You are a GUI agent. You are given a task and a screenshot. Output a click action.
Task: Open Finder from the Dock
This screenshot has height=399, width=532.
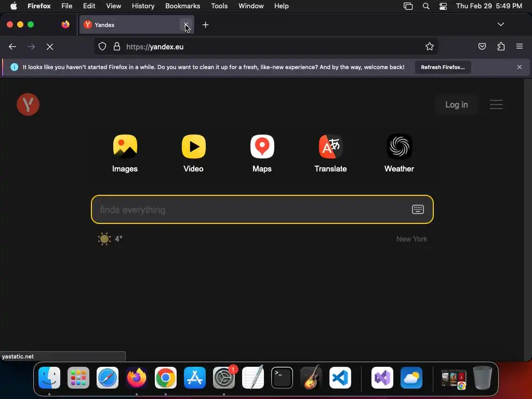coord(49,378)
